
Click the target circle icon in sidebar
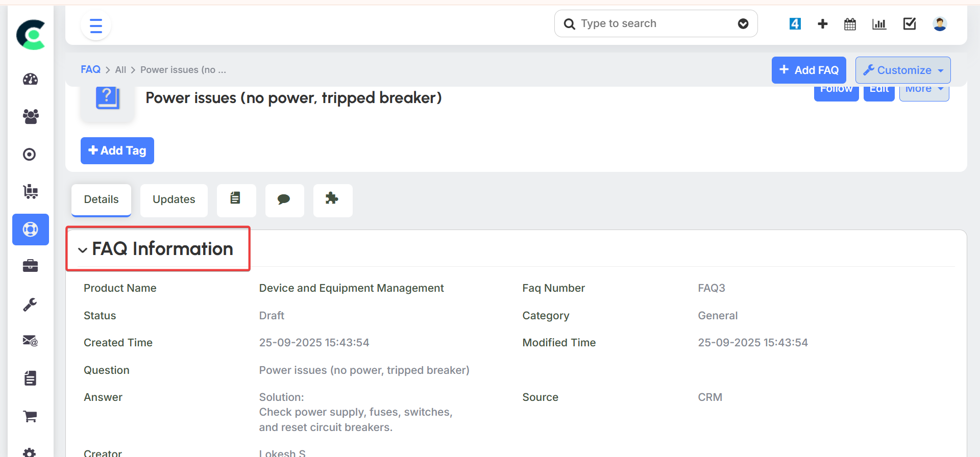[30, 154]
